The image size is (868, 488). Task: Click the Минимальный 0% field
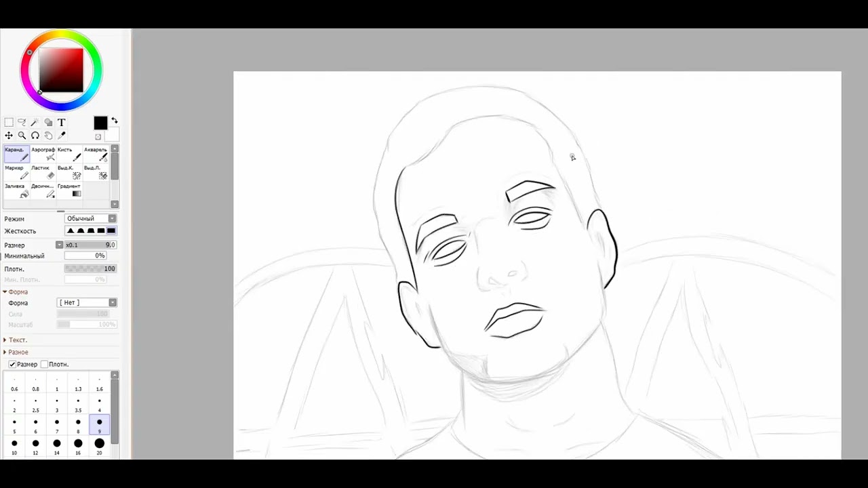tap(85, 256)
